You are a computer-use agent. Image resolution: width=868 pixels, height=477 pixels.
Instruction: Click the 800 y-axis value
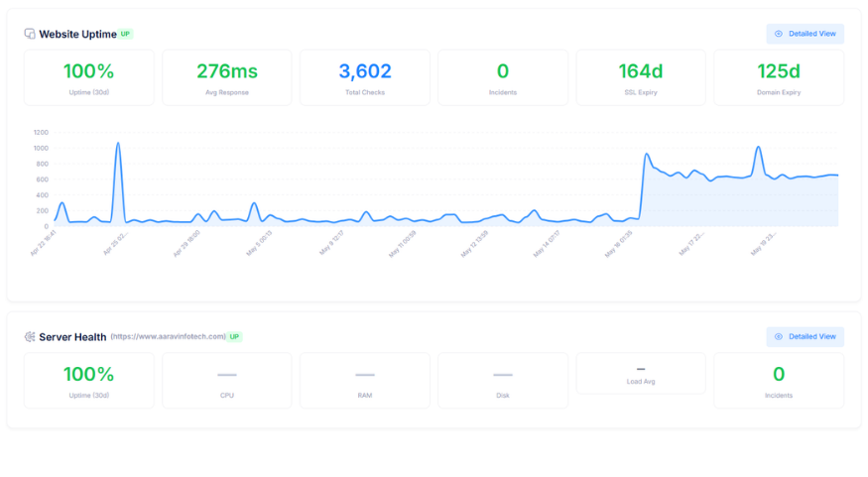(42, 164)
